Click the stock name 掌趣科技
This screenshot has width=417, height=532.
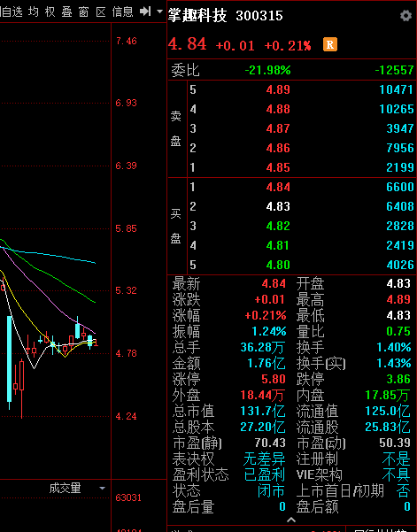197,15
